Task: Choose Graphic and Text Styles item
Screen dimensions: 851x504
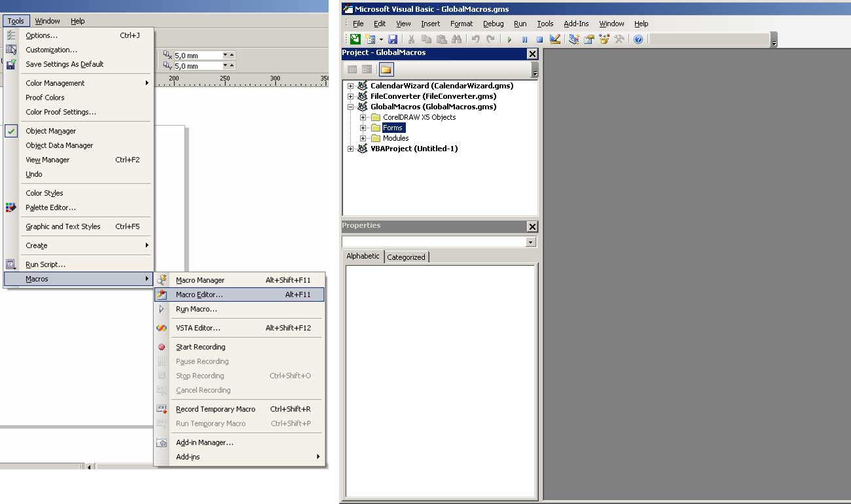Action: [79, 226]
